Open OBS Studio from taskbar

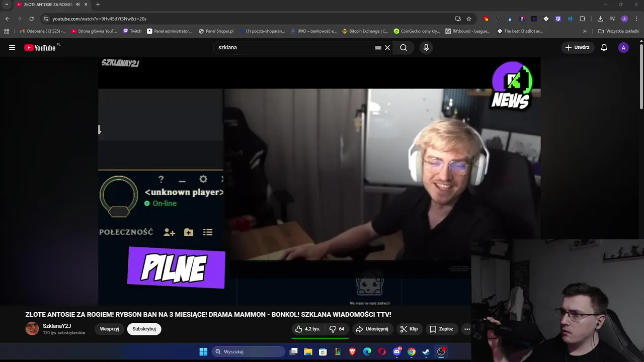point(441,351)
